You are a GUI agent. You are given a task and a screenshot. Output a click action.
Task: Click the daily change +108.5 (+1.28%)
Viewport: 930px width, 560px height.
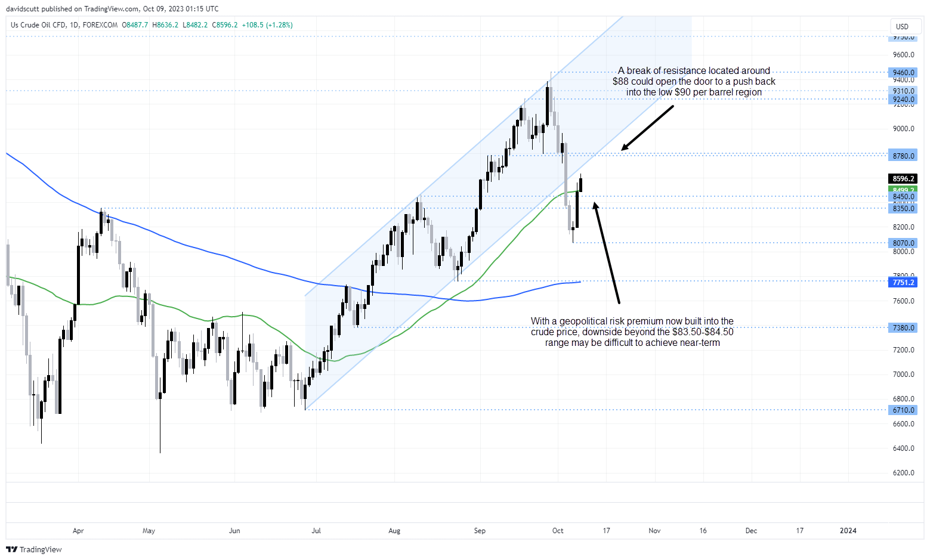[x=267, y=25]
